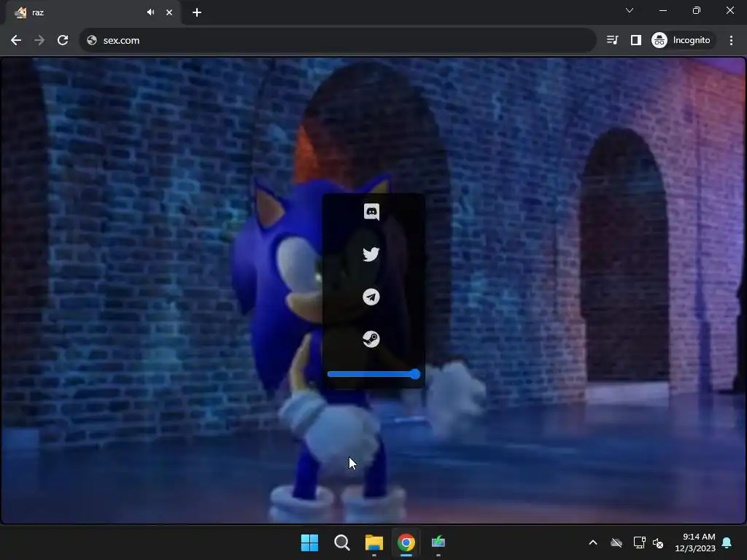Open the fifth taskbar app with green arrow
The width and height of the screenshot is (747, 560).
click(438, 542)
